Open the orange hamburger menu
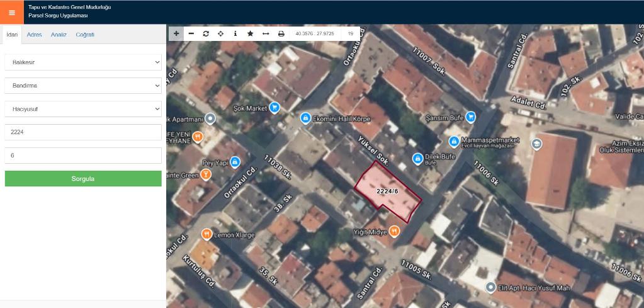Viewport: 644px width, 308px height. tap(12, 13)
